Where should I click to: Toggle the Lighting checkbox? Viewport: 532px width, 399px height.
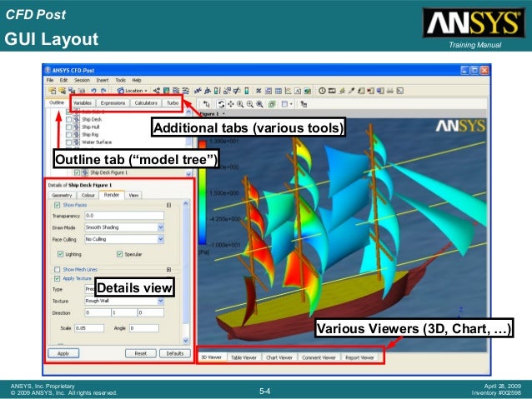[x=60, y=254]
